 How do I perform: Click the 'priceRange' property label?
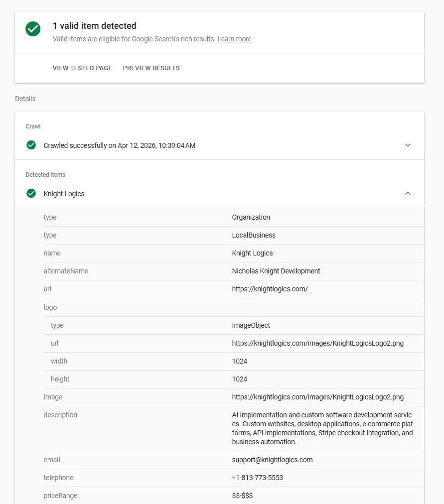(60, 496)
